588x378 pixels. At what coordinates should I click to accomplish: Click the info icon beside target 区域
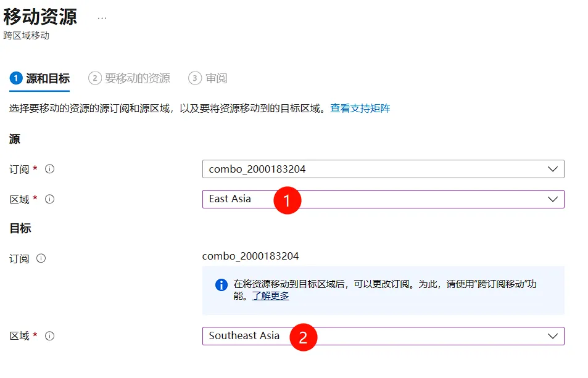click(50, 336)
